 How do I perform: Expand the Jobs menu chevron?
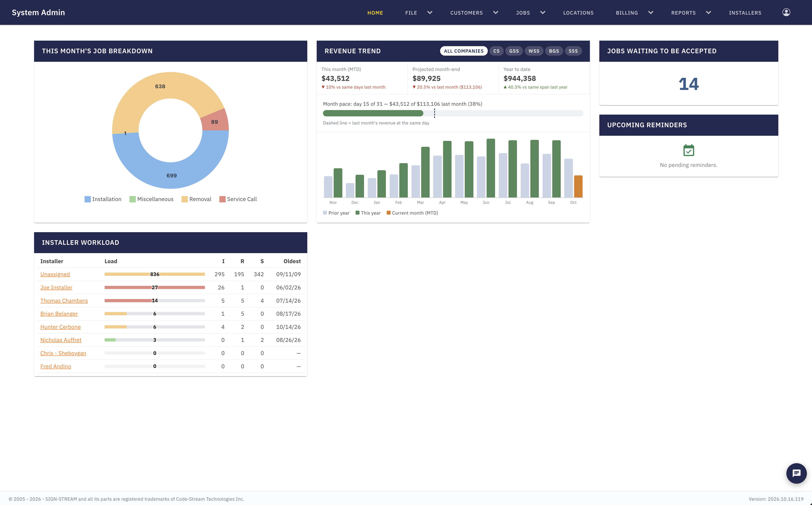[x=542, y=13]
